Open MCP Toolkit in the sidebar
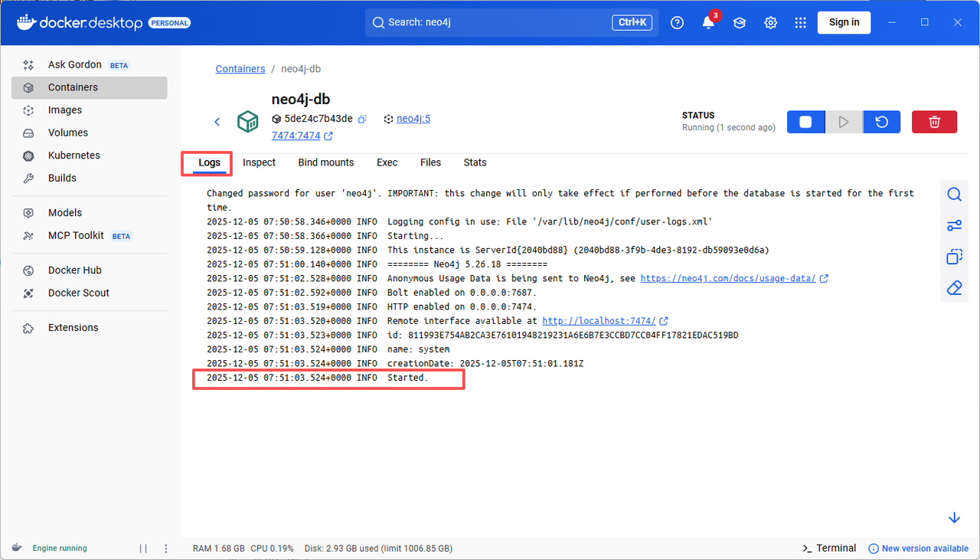This screenshot has width=980, height=560. click(x=89, y=235)
